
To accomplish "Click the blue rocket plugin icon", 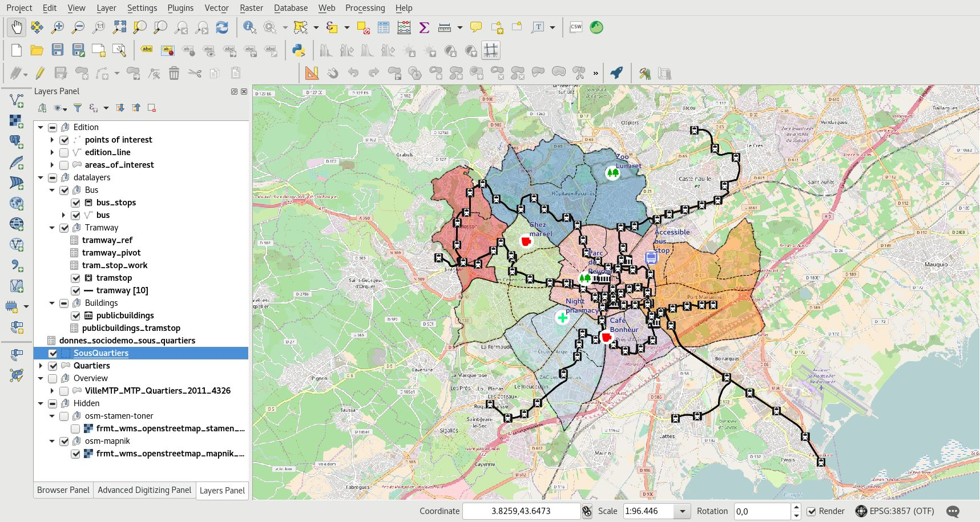I will [x=616, y=73].
